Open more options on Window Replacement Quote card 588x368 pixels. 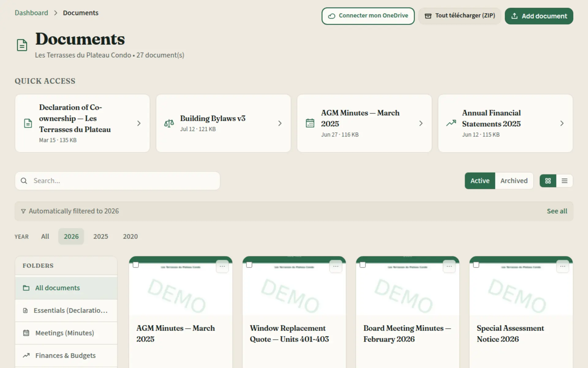[336, 266]
